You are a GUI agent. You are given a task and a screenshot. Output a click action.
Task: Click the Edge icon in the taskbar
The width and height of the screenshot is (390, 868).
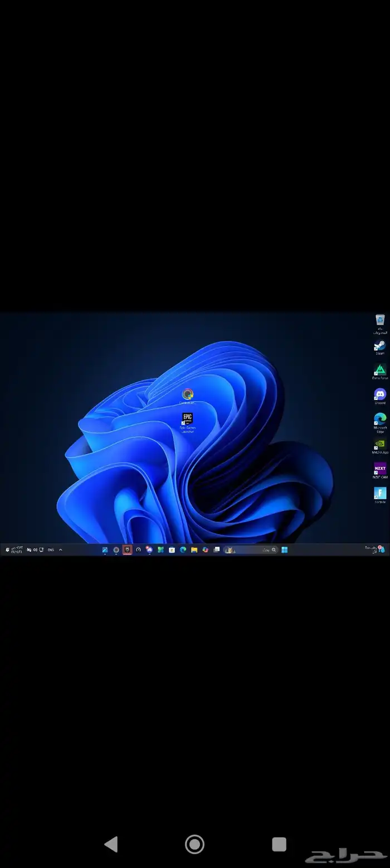[x=183, y=550]
